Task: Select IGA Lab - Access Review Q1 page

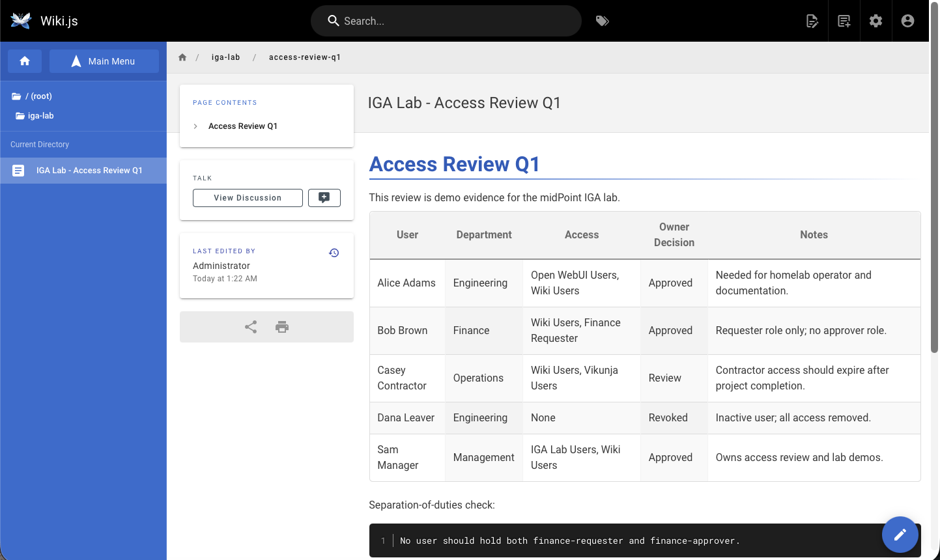Action: point(83,171)
